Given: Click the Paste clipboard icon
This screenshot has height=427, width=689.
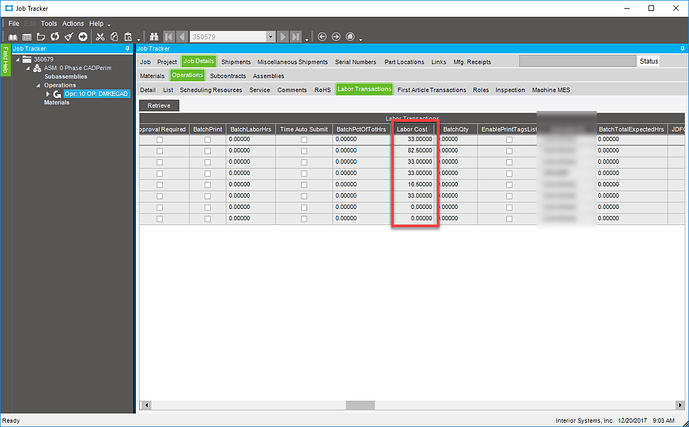Looking at the screenshot, I should [128, 37].
